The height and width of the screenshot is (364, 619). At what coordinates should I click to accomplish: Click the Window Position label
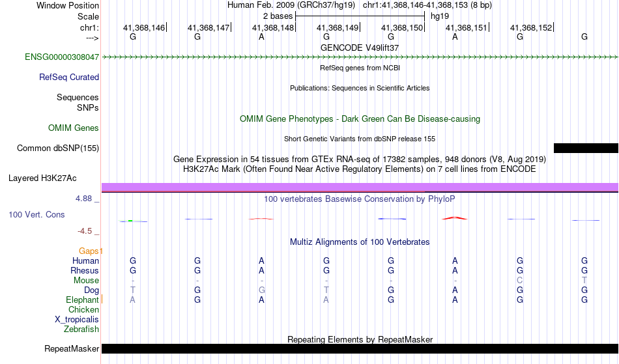68,5
